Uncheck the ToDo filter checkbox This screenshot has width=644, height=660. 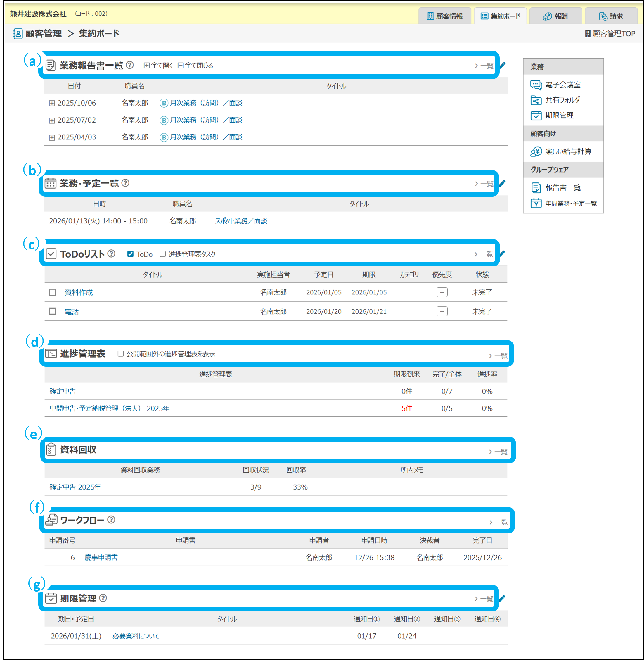point(130,254)
